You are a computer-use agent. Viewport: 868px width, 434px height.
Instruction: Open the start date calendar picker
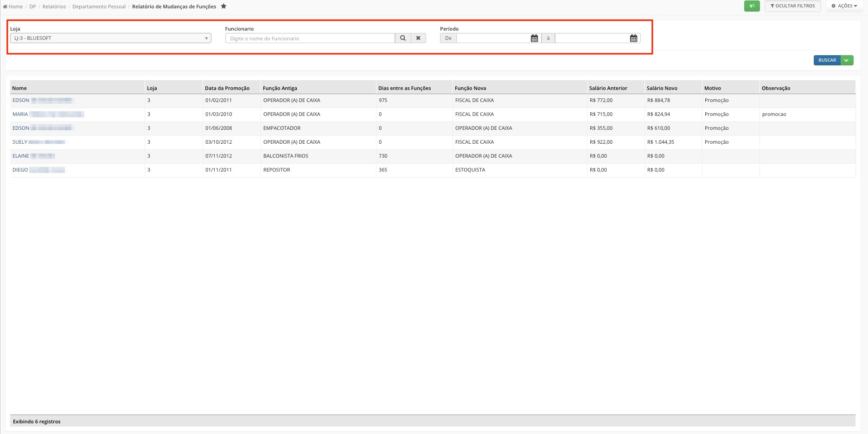[x=534, y=38]
